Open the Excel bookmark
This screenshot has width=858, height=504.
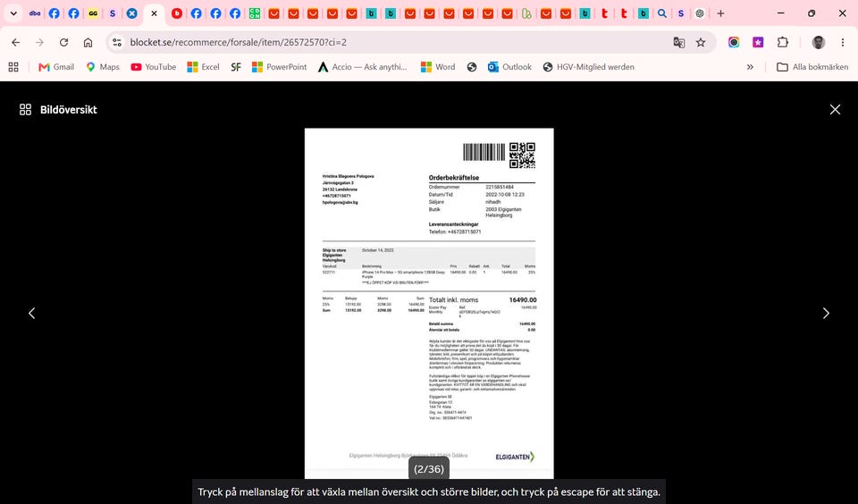pyautogui.click(x=203, y=67)
